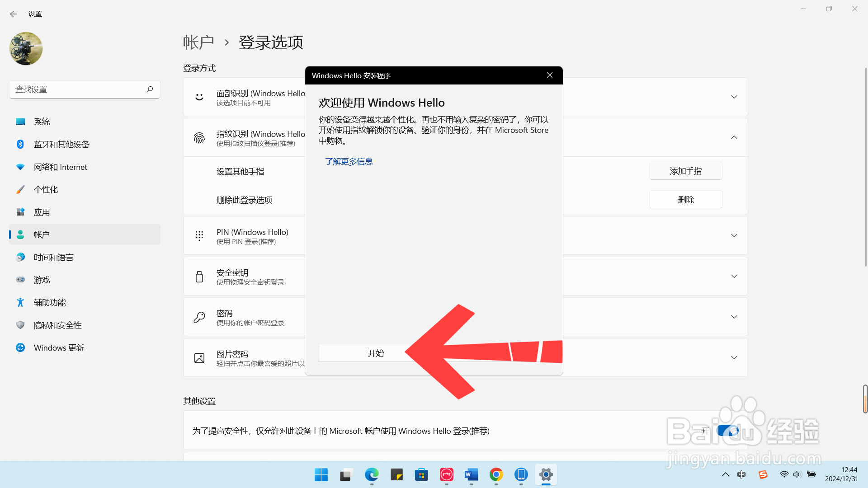Open the Windows Start menu
Screen dimensions: 868x488
321,474
